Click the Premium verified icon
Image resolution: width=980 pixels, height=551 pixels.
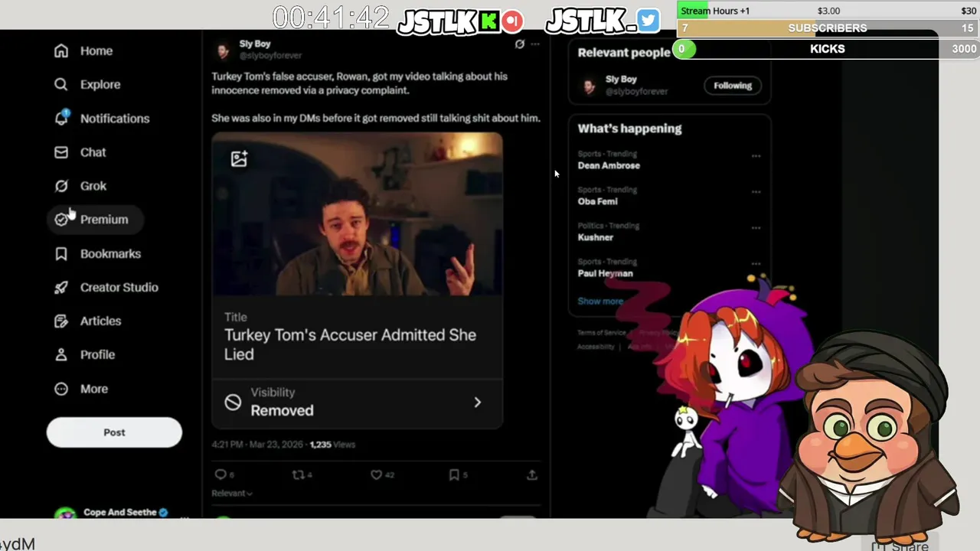click(61, 220)
